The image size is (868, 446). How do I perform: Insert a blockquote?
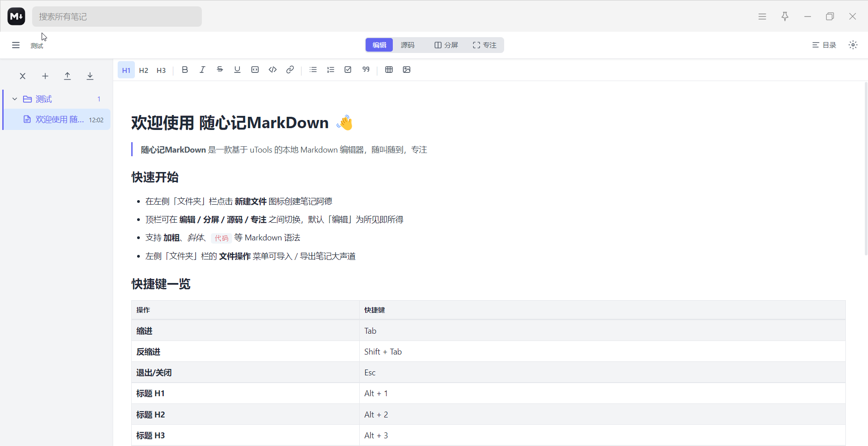(x=366, y=70)
